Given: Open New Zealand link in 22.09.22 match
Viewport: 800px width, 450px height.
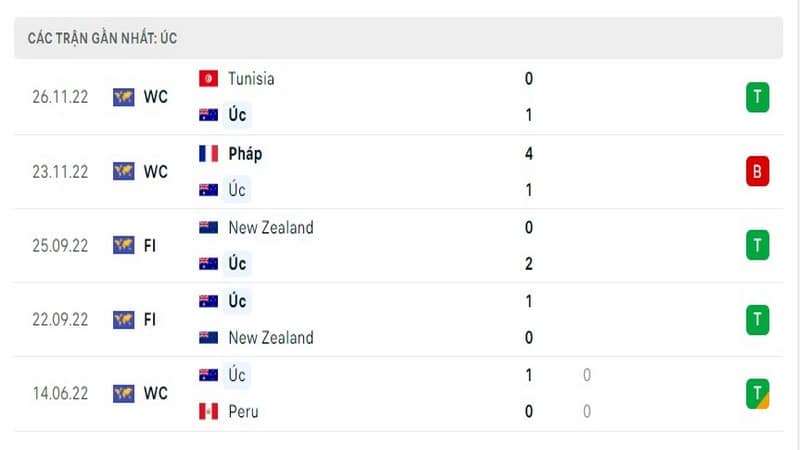Looking at the screenshot, I should tap(271, 338).
